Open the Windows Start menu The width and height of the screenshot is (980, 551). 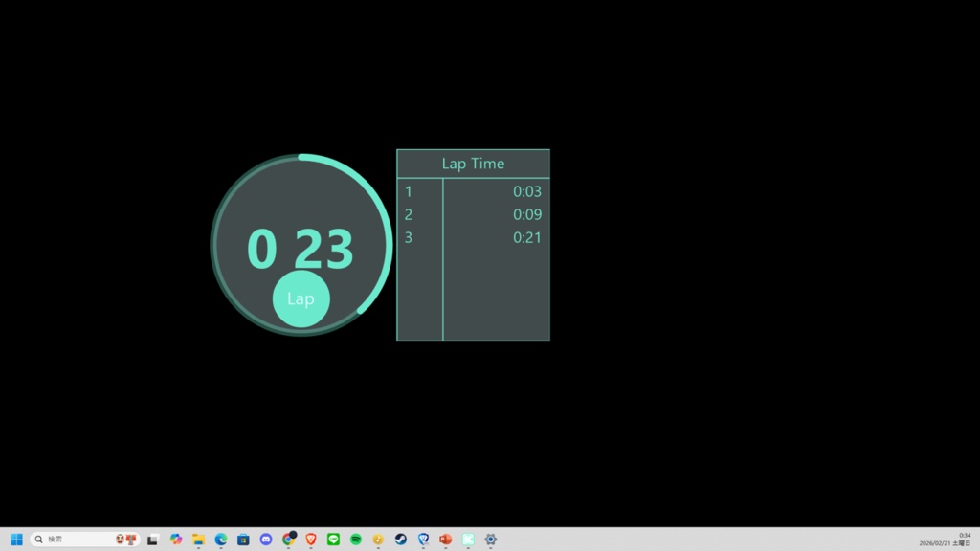pyautogui.click(x=16, y=539)
